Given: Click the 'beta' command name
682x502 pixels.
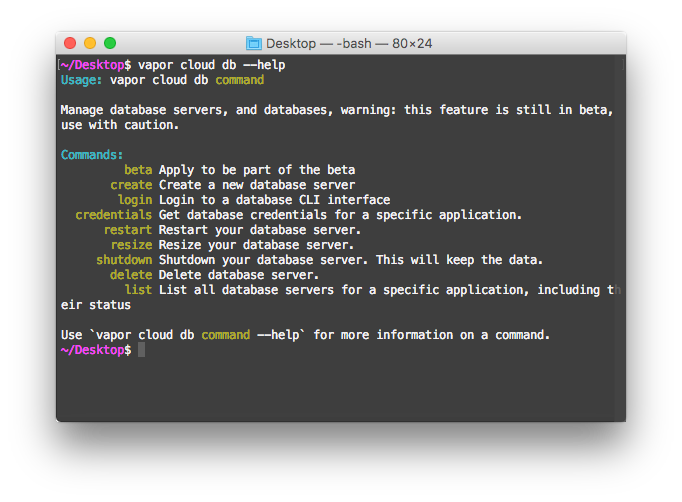Looking at the screenshot, I should [138, 170].
